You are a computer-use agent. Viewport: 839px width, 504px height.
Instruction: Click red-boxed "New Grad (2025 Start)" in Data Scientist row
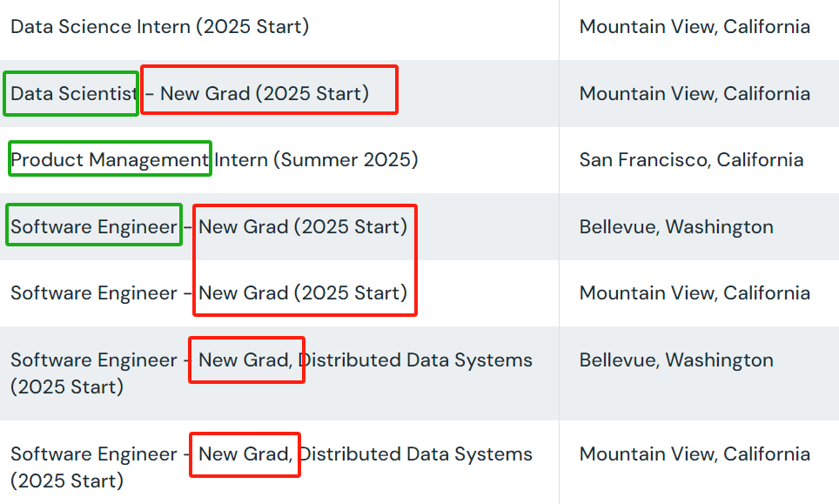(x=265, y=93)
